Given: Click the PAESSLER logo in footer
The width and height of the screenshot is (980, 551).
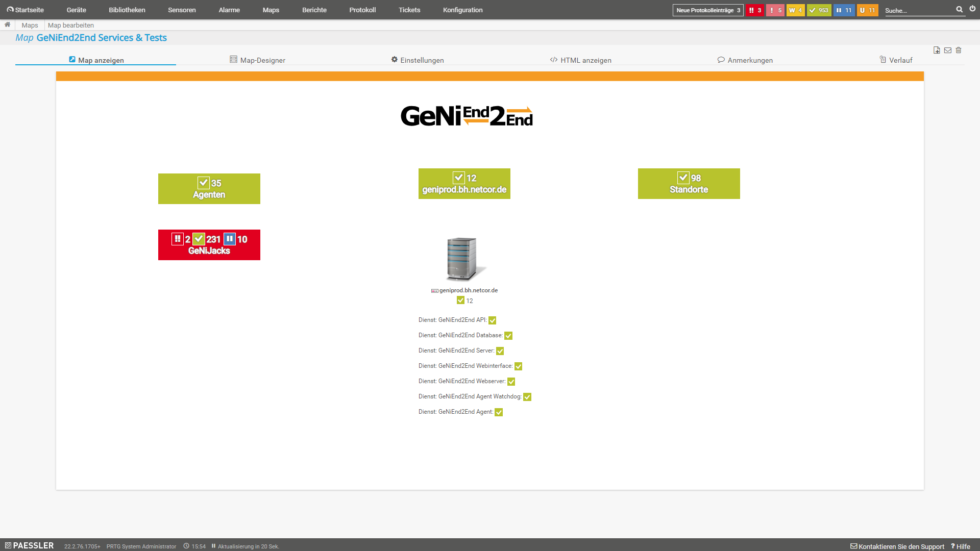Looking at the screenshot, I should click(x=29, y=545).
